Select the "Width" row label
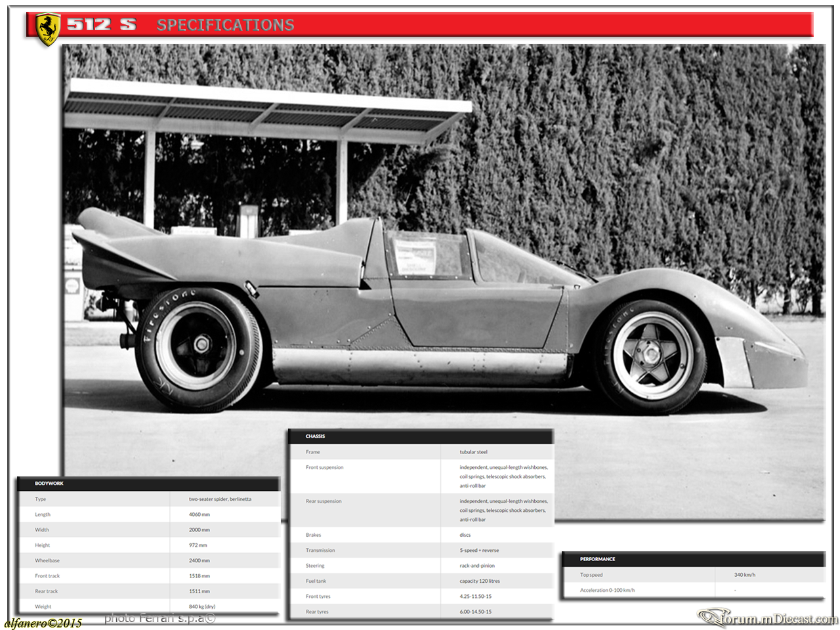This screenshot has width=840, height=630. [42, 530]
